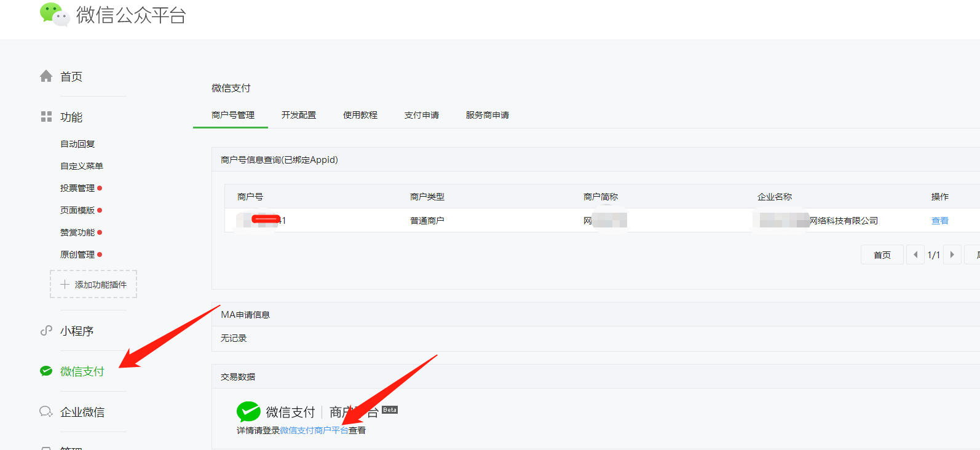Viewport: 980px width, 450px height.
Task: Open 小程序 in the sidebar
Action: pyautogui.click(x=77, y=331)
